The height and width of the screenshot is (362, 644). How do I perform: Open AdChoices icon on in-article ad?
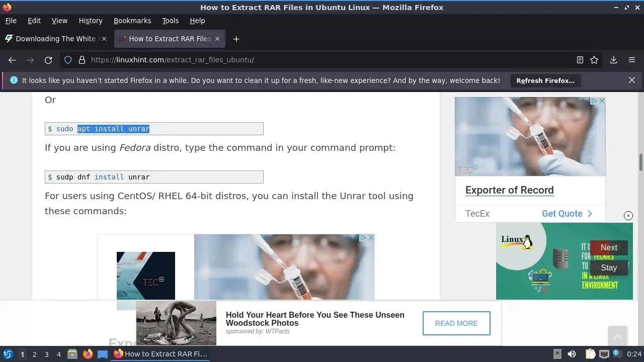(363, 238)
